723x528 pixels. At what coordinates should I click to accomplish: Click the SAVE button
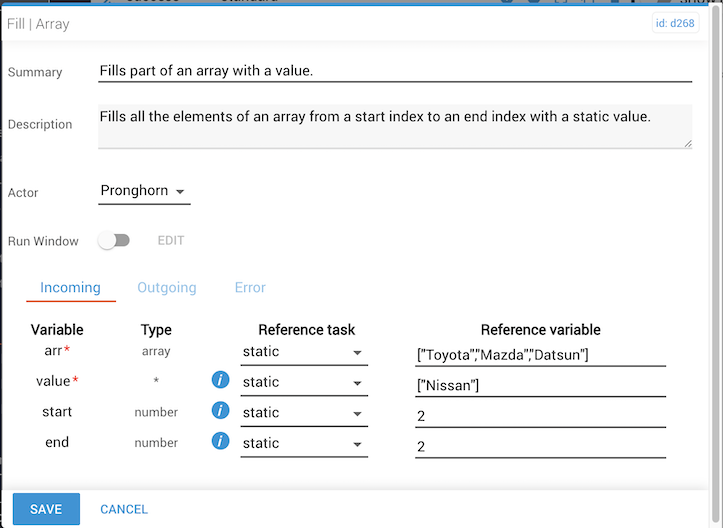point(46,509)
